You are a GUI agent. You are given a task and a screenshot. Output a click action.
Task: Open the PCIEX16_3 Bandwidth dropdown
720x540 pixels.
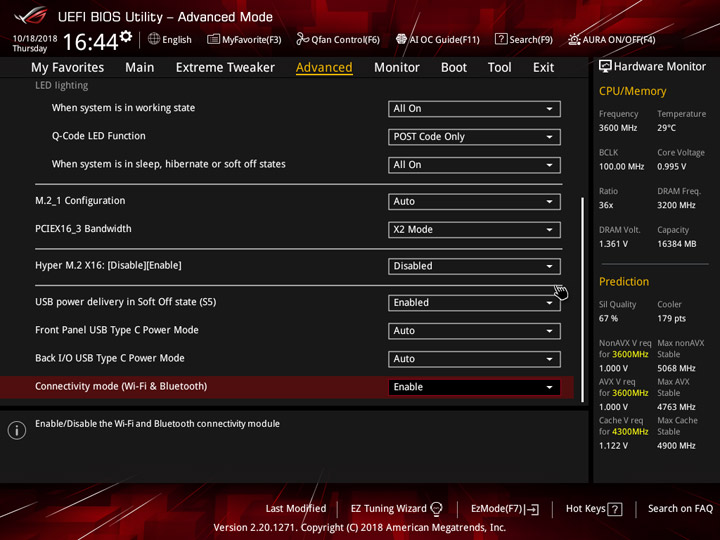click(474, 230)
